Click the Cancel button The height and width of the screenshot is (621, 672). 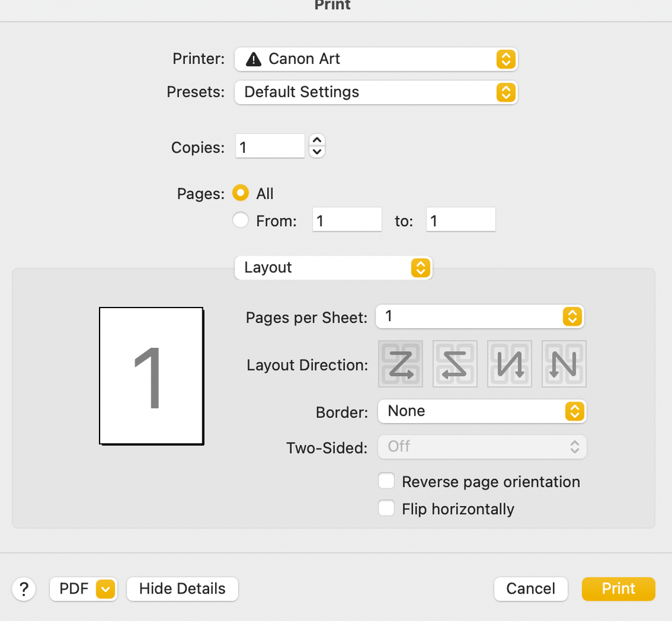click(531, 589)
